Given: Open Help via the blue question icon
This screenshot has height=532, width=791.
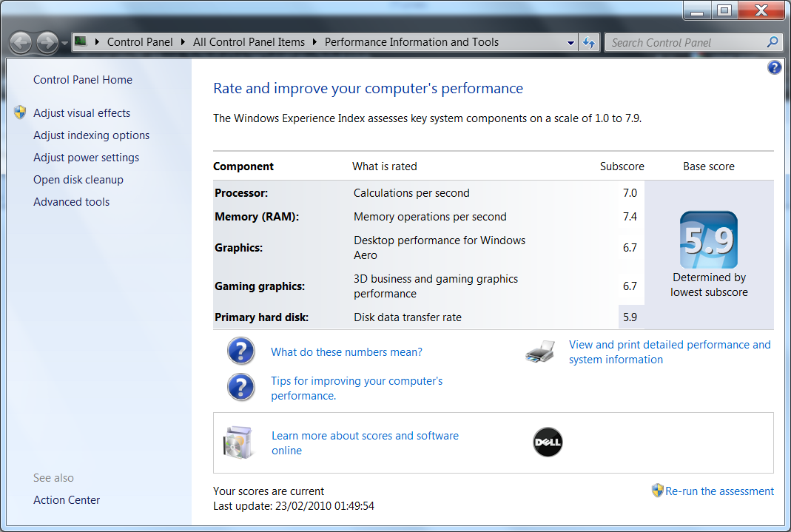Looking at the screenshot, I should pyautogui.click(x=775, y=67).
